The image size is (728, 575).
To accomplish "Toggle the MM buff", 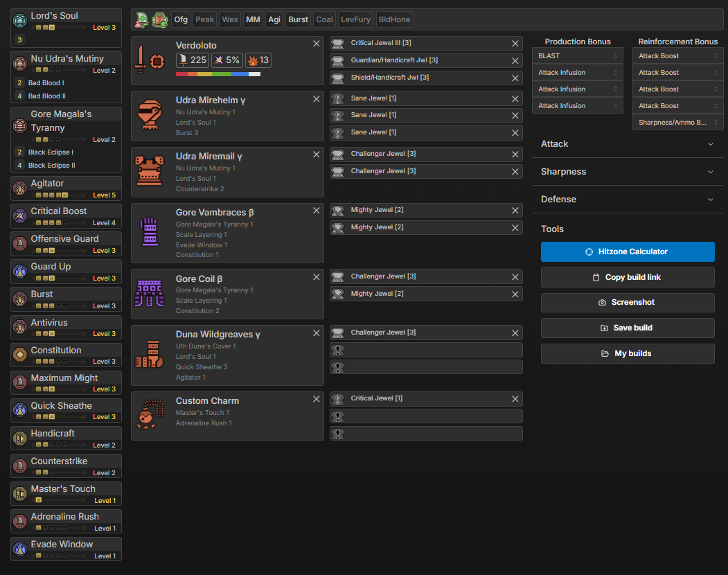I will [253, 19].
